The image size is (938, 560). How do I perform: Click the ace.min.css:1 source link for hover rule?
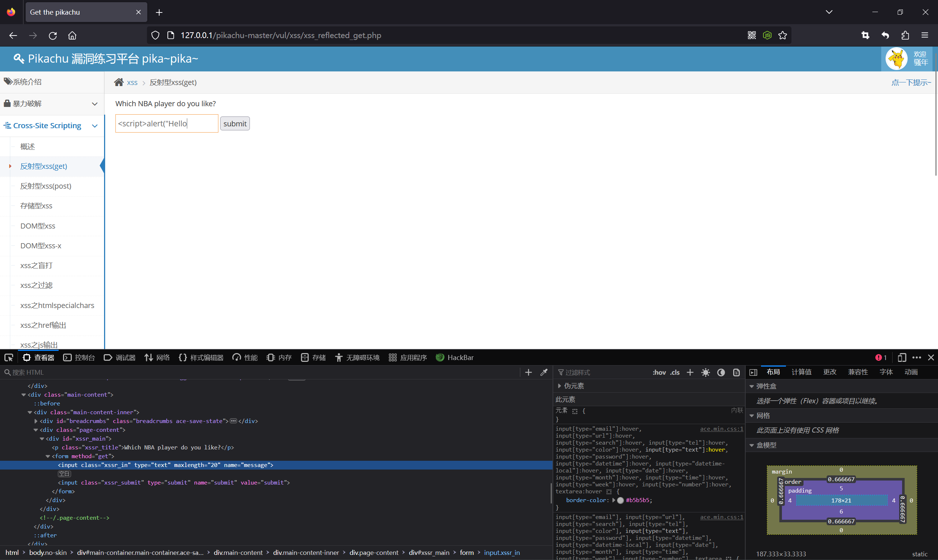(x=721, y=429)
